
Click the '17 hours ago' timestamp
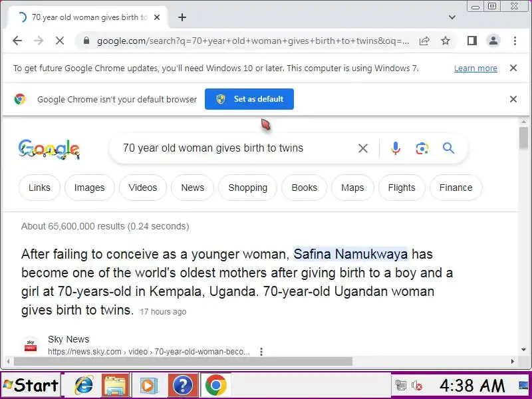[163, 312]
